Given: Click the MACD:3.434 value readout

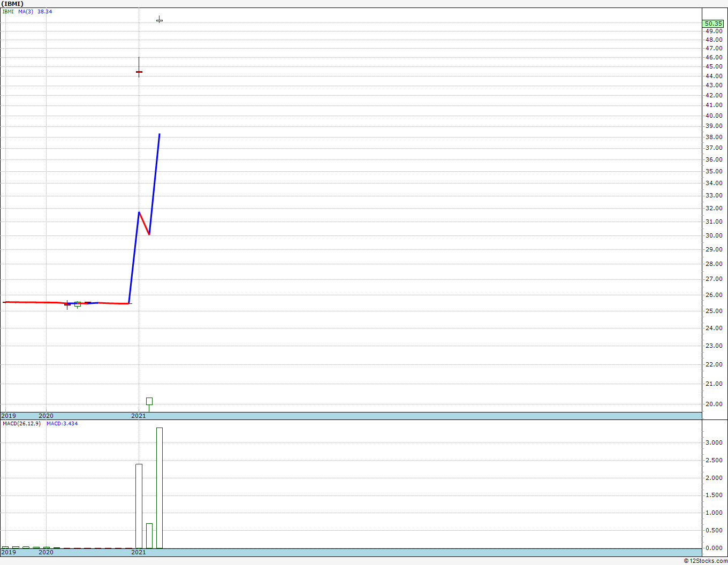Looking at the screenshot, I should [62, 423].
